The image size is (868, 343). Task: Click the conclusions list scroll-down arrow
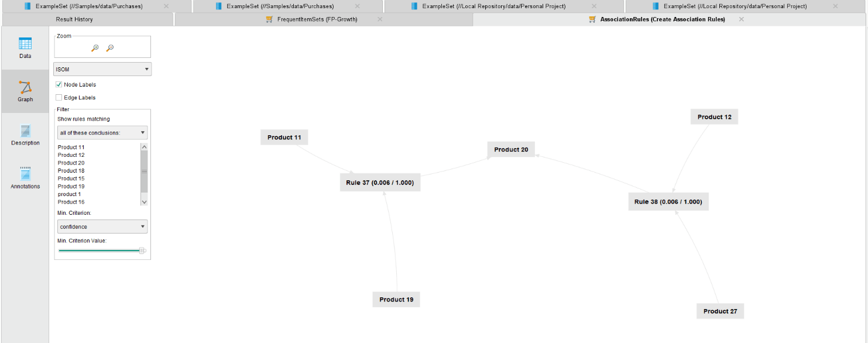point(144,201)
